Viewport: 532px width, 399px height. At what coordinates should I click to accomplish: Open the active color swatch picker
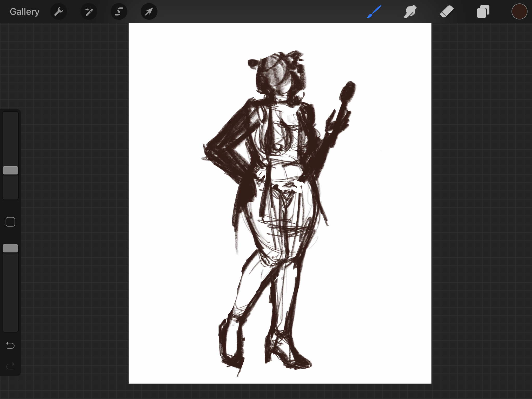519,12
